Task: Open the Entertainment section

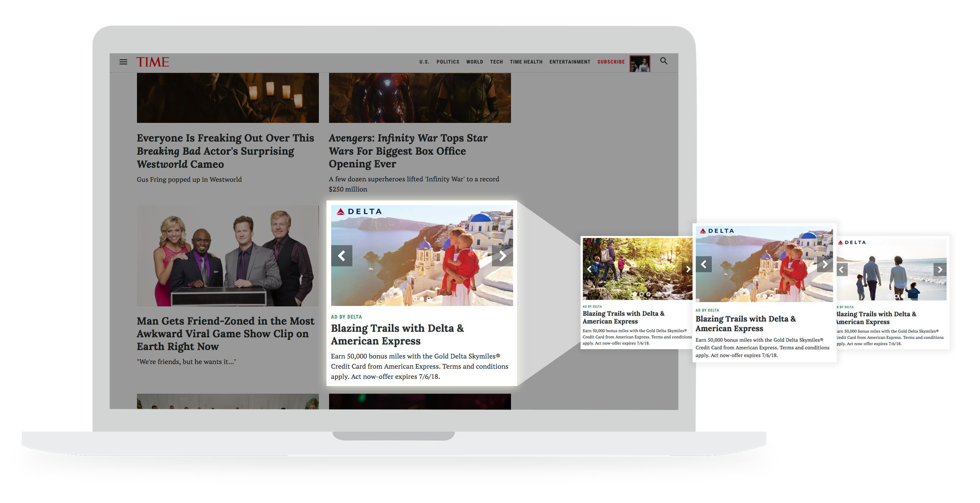Action: pyautogui.click(x=570, y=62)
